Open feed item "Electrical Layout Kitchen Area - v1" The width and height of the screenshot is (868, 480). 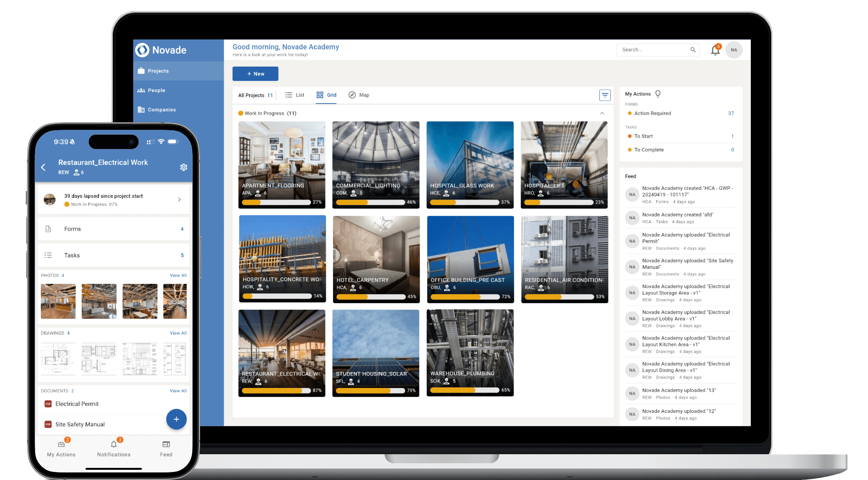[681, 344]
